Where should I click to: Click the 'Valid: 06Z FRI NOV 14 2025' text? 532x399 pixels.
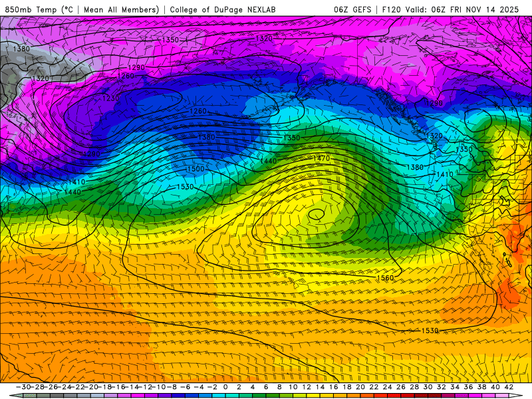click(x=462, y=9)
